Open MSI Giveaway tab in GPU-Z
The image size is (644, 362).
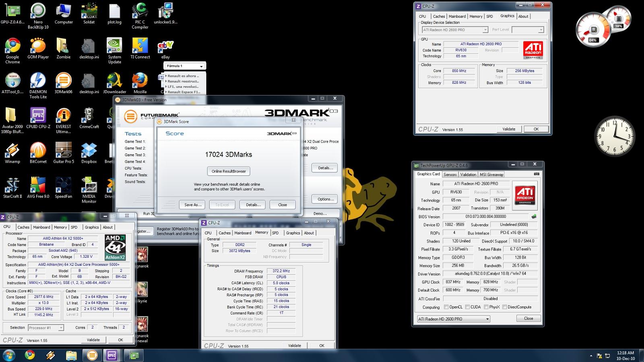pos(491,174)
